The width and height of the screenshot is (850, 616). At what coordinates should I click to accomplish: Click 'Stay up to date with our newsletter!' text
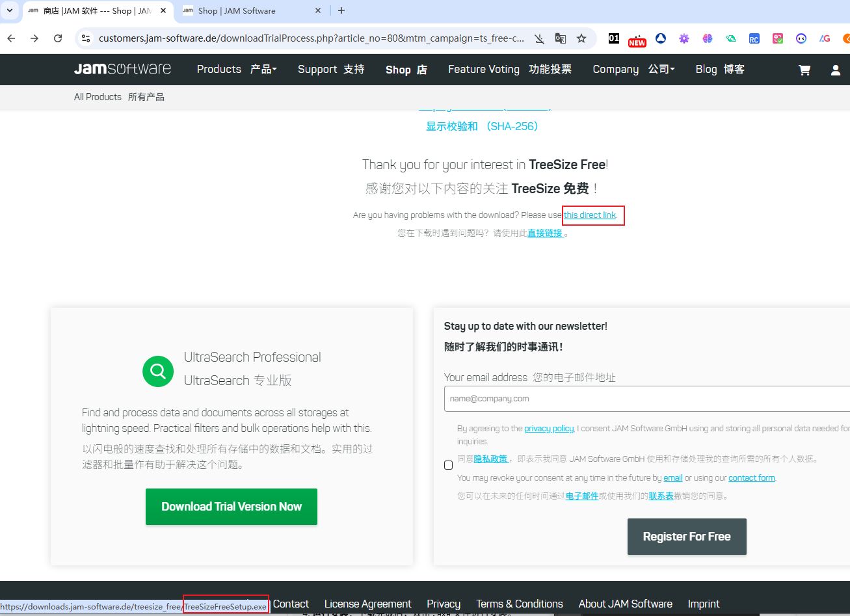coord(525,326)
